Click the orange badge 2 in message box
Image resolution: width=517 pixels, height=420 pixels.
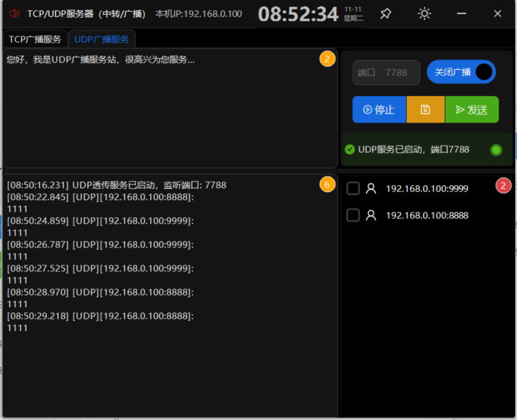click(327, 59)
